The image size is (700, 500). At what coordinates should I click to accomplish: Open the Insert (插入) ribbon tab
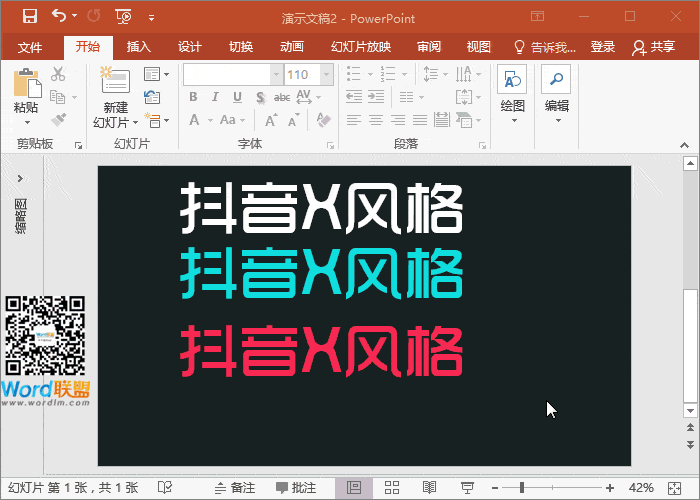coord(139,47)
